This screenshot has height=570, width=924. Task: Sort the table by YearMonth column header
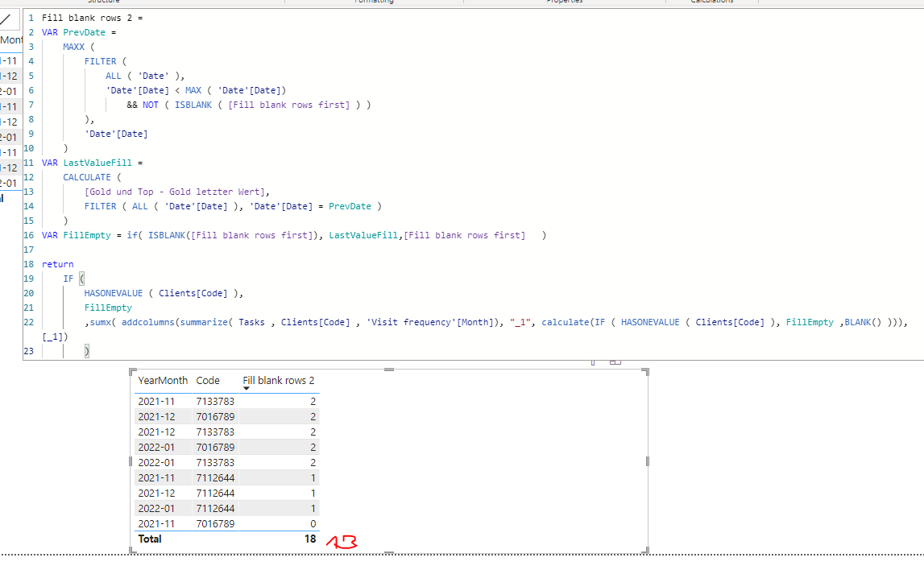[x=163, y=380]
